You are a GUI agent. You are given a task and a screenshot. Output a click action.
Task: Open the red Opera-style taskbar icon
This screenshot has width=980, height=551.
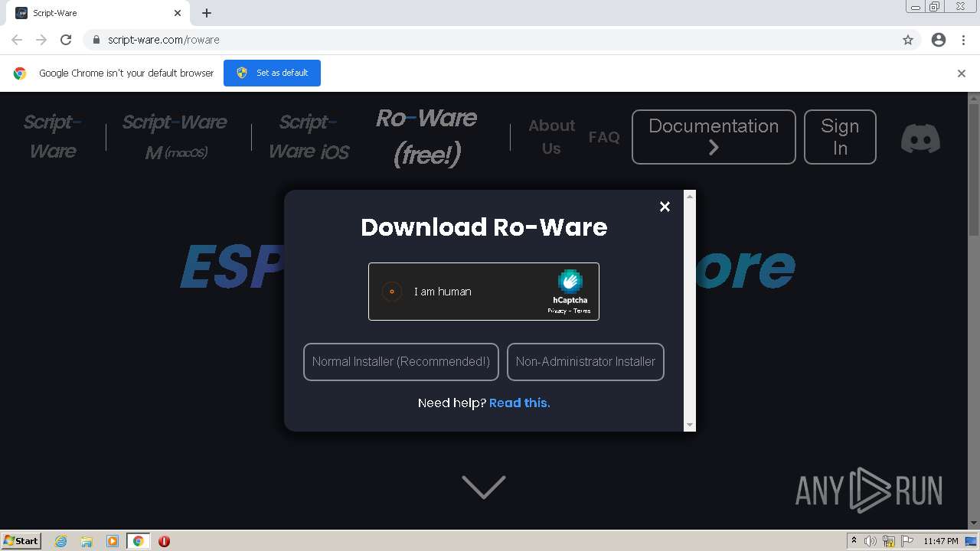(x=164, y=541)
